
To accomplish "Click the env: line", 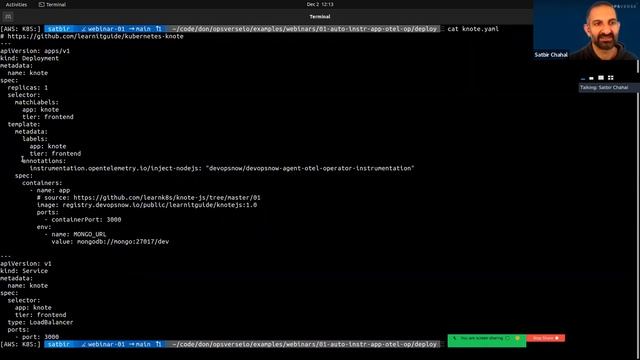I will pyautogui.click(x=44, y=227).
